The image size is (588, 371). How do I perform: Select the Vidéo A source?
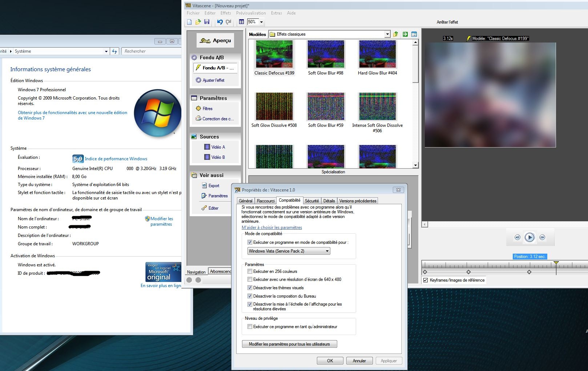click(214, 147)
